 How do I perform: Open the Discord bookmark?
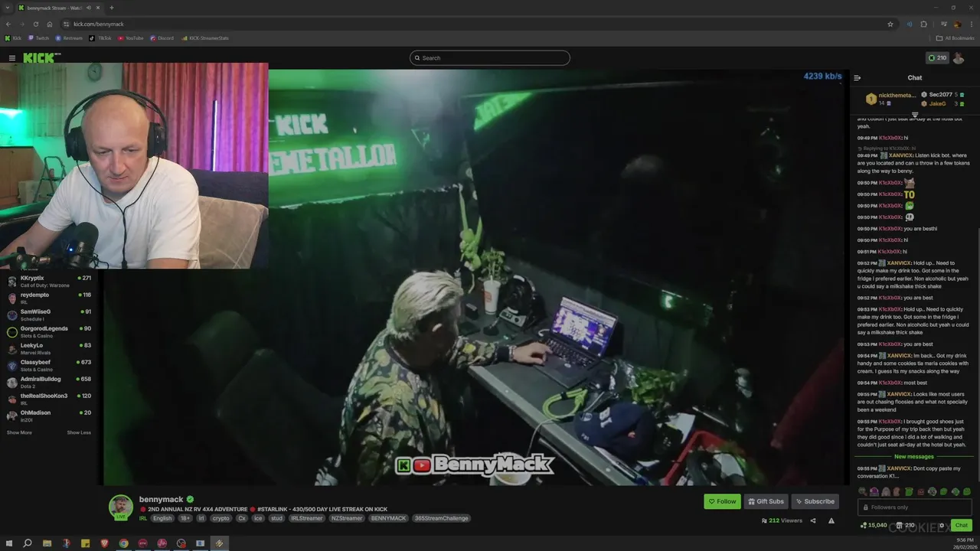tap(162, 37)
